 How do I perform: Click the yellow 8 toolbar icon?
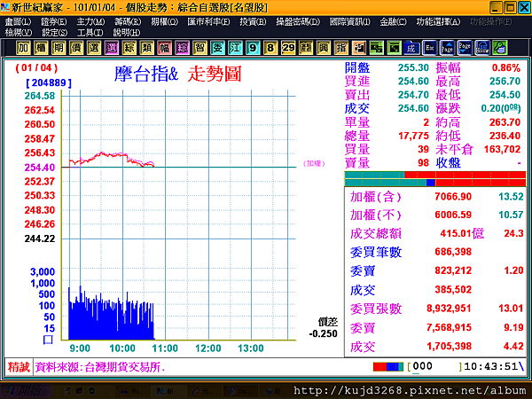[270, 48]
